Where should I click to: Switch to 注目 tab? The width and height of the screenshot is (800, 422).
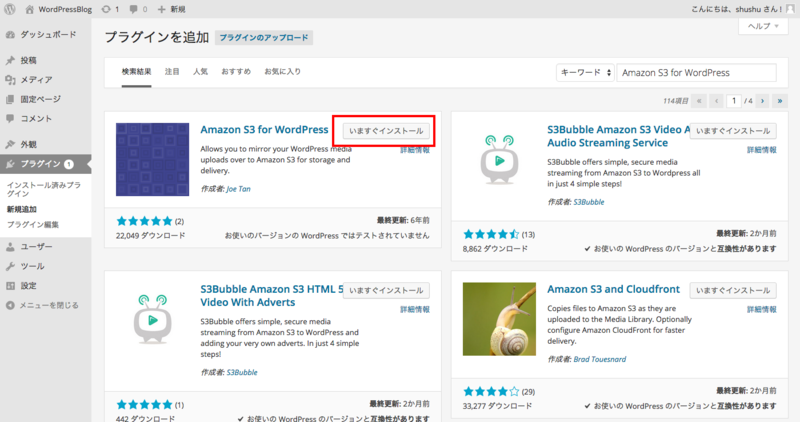(x=172, y=72)
